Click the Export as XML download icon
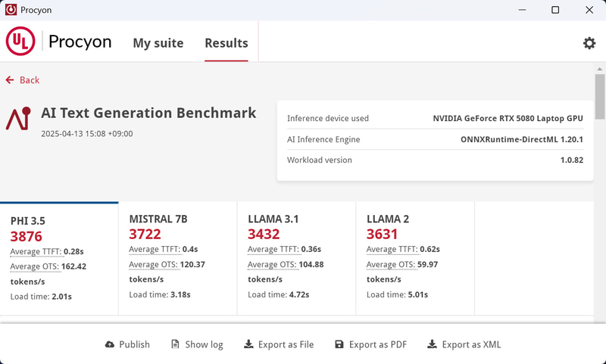Viewport: 606px width, 364px height. pyautogui.click(x=432, y=344)
